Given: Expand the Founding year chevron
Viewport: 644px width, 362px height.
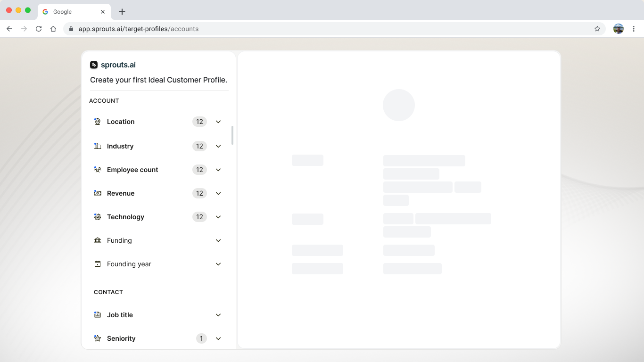Looking at the screenshot, I should pos(218,264).
